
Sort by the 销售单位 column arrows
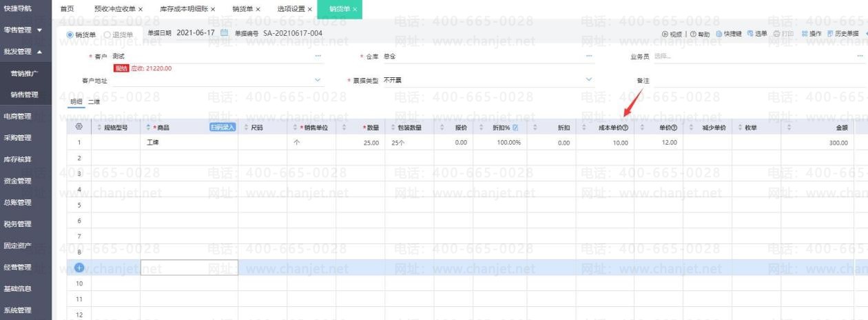pos(294,128)
